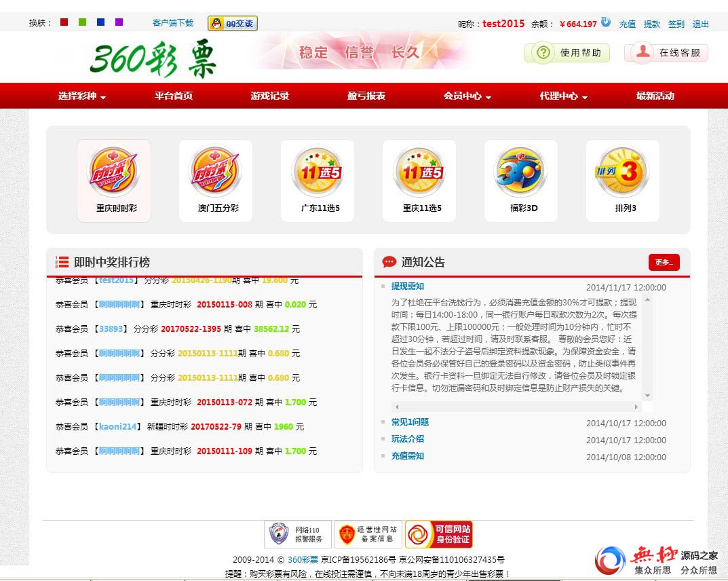Click the balance ¥664.197

[x=578, y=24]
